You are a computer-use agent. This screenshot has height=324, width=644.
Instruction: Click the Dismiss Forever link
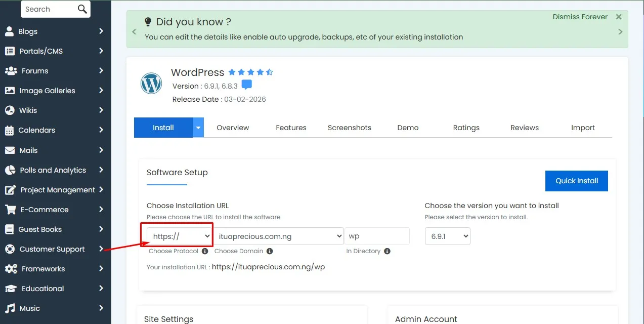pyautogui.click(x=580, y=16)
